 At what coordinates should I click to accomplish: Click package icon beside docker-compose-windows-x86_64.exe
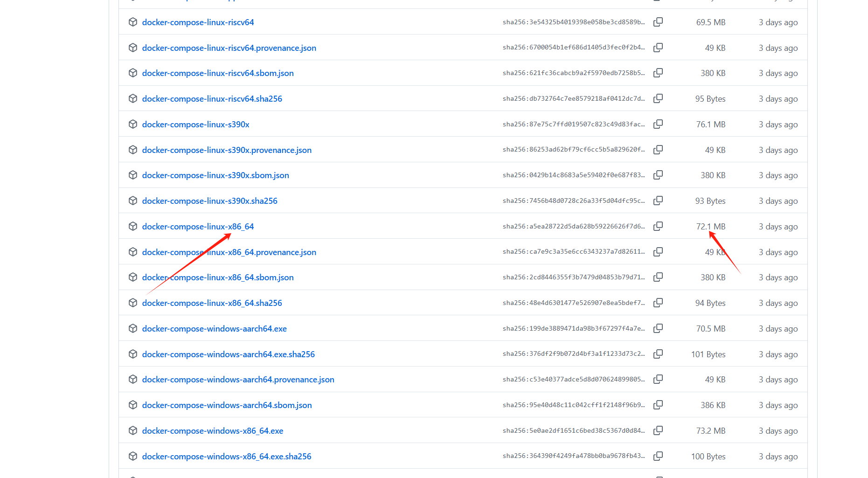(x=133, y=430)
